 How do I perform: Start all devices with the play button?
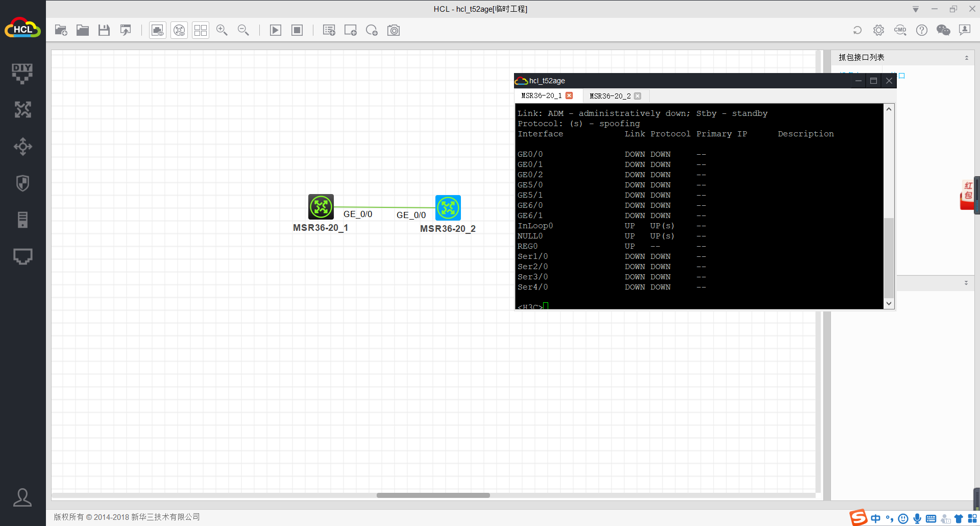[x=276, y=31]
